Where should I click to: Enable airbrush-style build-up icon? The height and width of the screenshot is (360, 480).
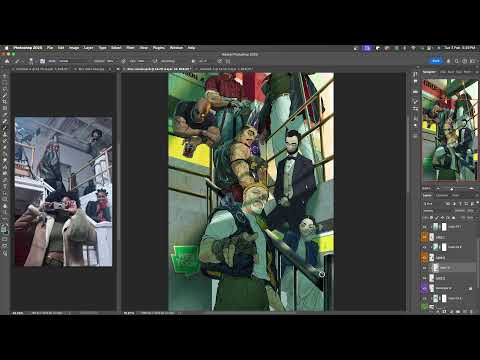click(x=155, y=61)
